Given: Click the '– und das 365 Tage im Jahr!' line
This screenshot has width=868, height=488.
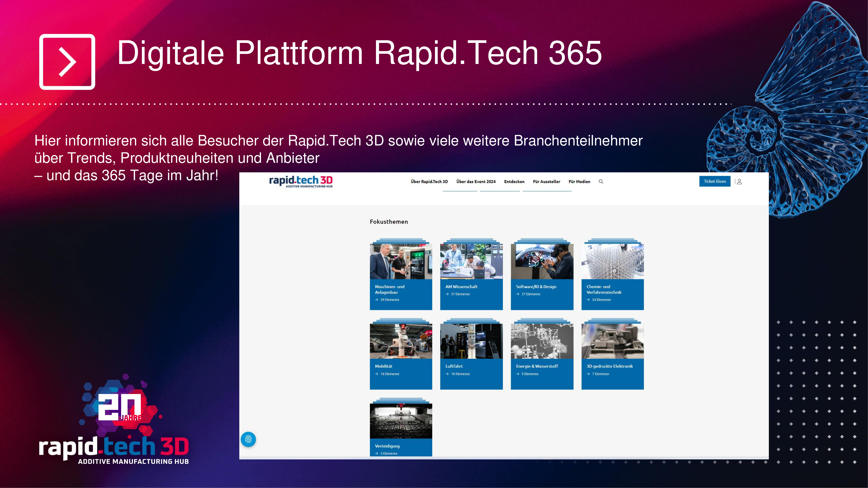Looking at the screenshot, I should pos(126,175).
